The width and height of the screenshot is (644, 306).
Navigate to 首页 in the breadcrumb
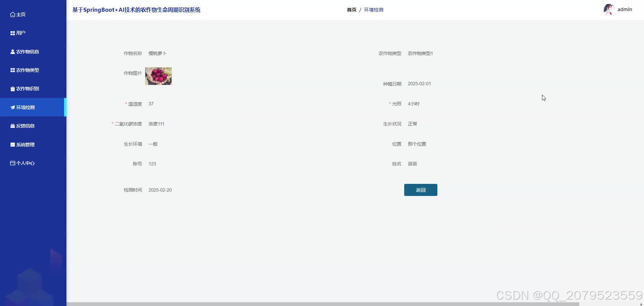pos(352,10)
